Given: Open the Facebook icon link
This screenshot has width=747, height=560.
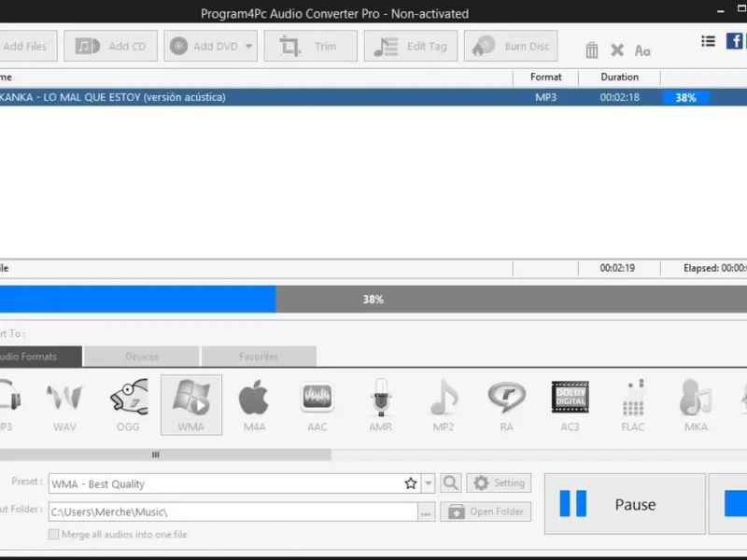Looking at the screenshot, I should click(734, 41).
